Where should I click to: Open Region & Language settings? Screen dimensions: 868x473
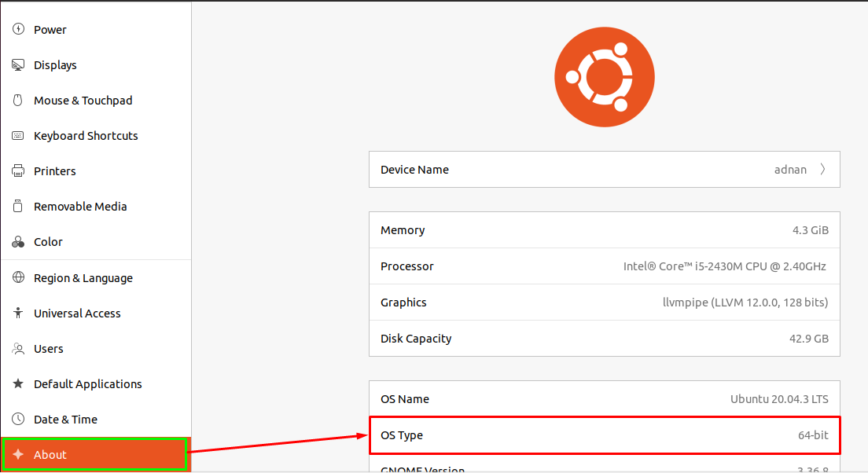(96, 277)
